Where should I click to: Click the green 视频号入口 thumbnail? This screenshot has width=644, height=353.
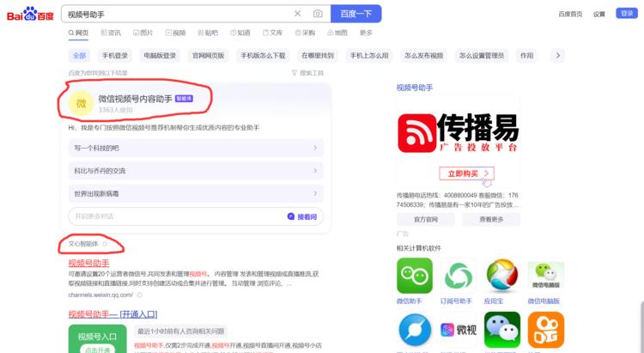97,339
